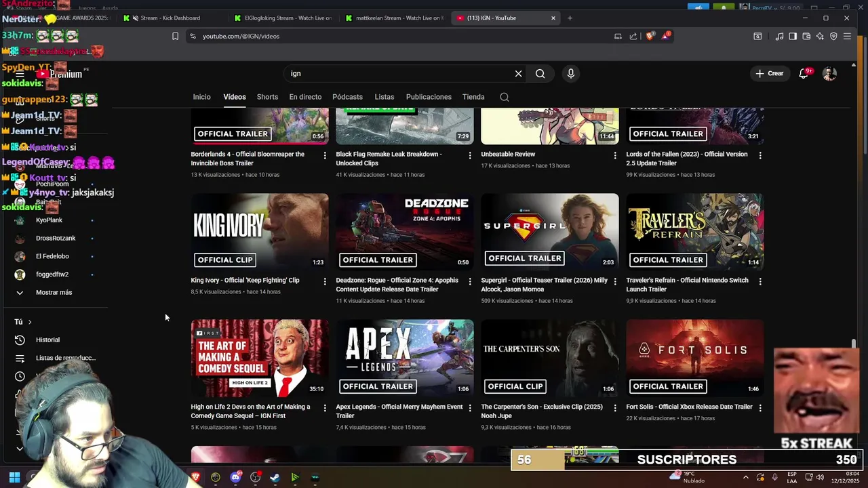Open Historial in the YouTube sidebar

(x=47, y=340)
